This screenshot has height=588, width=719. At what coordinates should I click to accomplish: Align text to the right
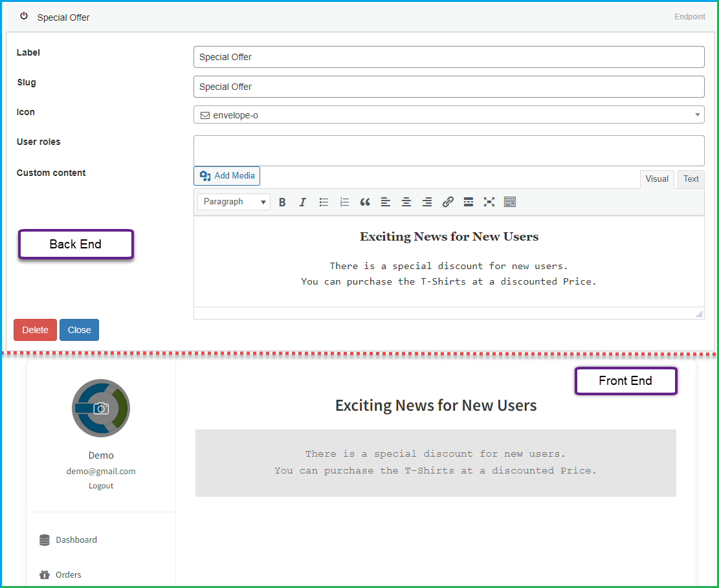tap(427, 202)
